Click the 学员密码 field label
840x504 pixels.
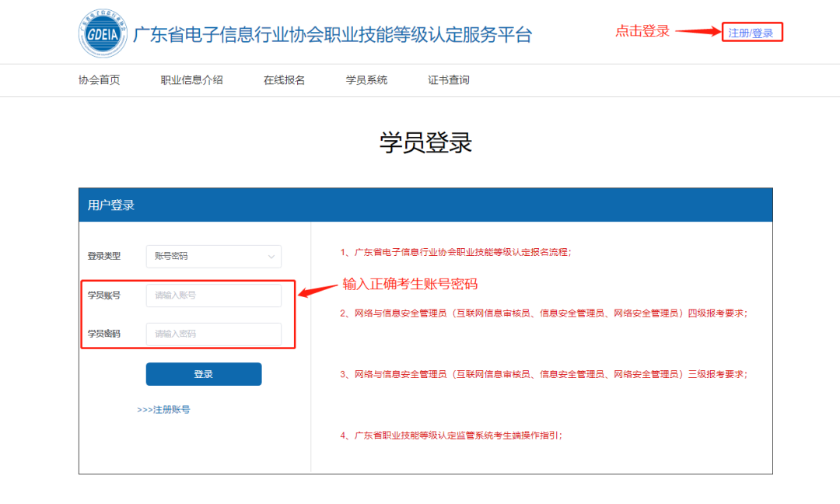(104, 334)
